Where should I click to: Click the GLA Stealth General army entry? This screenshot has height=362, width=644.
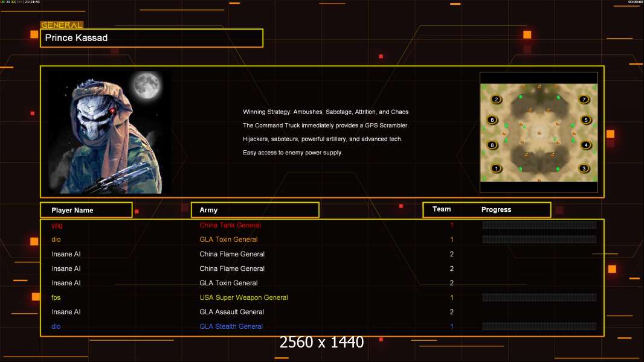[231, 326]
